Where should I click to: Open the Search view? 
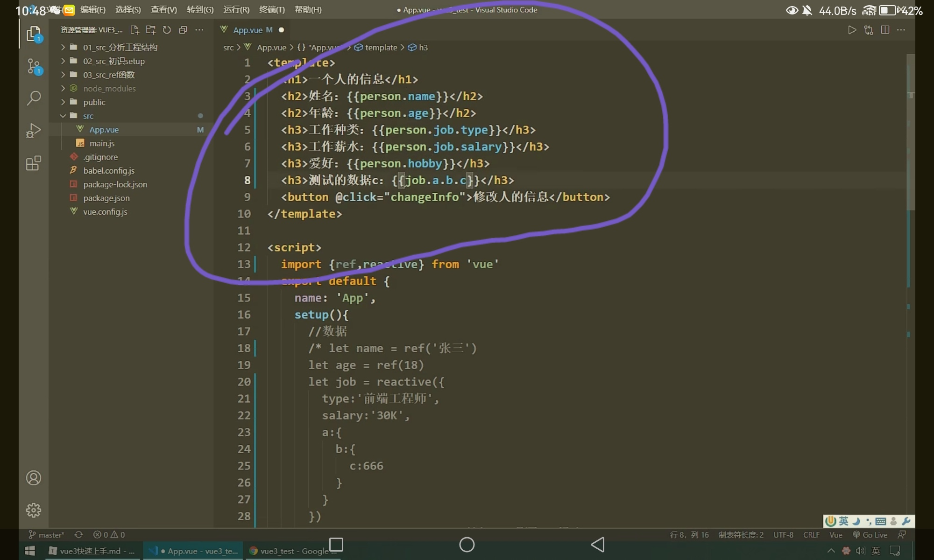pos(34,98)
